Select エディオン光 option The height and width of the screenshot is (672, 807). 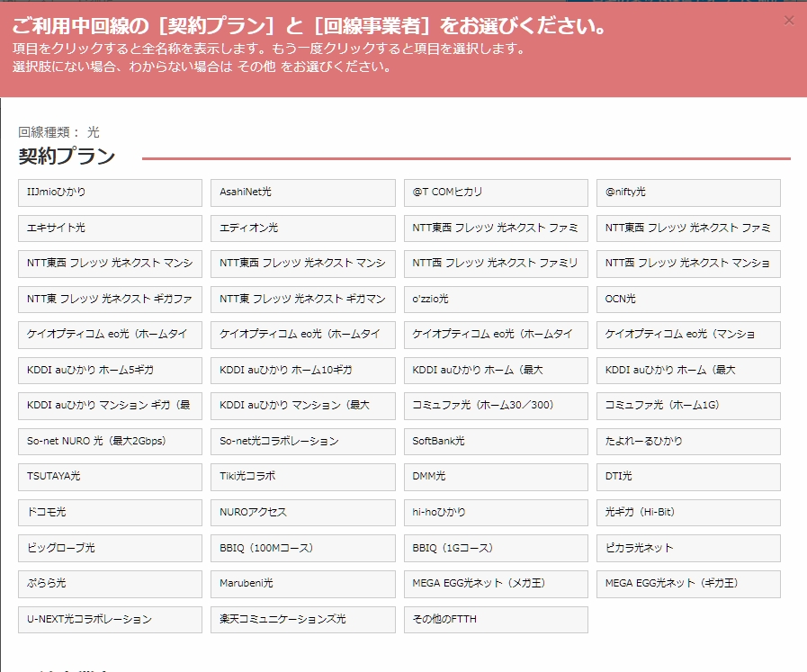[302, 228]
